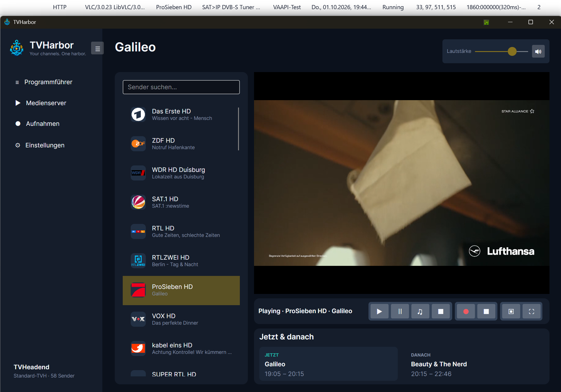Select RTL HD channel logo
Viewport: 561px width, 392px height.
[138, 231]
